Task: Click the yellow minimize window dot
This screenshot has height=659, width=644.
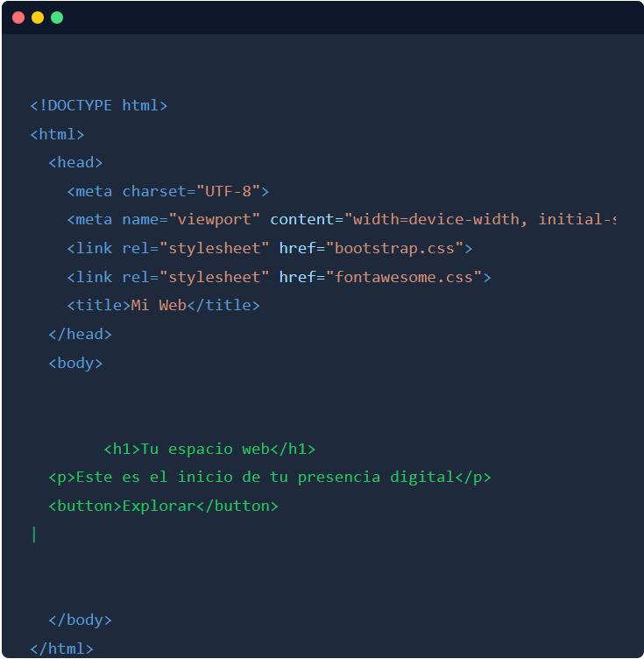Action: 38,18
